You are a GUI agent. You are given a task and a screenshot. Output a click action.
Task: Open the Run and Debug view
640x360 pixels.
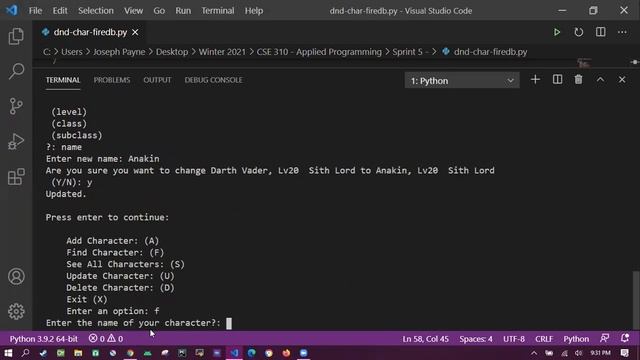tap(16, 141)
